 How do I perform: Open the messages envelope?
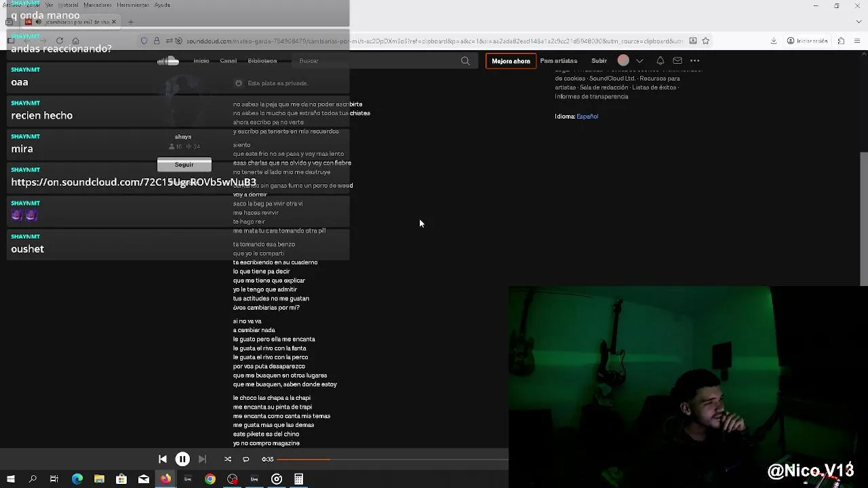click(677, 61)
